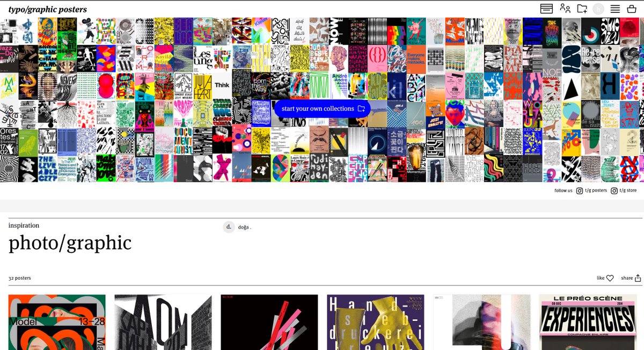644x350 pixels.
Task: Open the hamburger menu icon
Action: [615, 9]
